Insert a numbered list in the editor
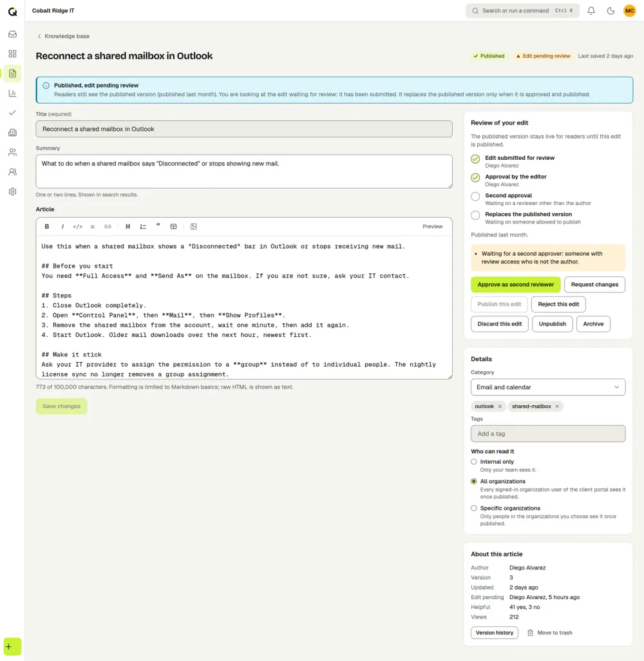644x661 pixels. (x=143, y=226)
